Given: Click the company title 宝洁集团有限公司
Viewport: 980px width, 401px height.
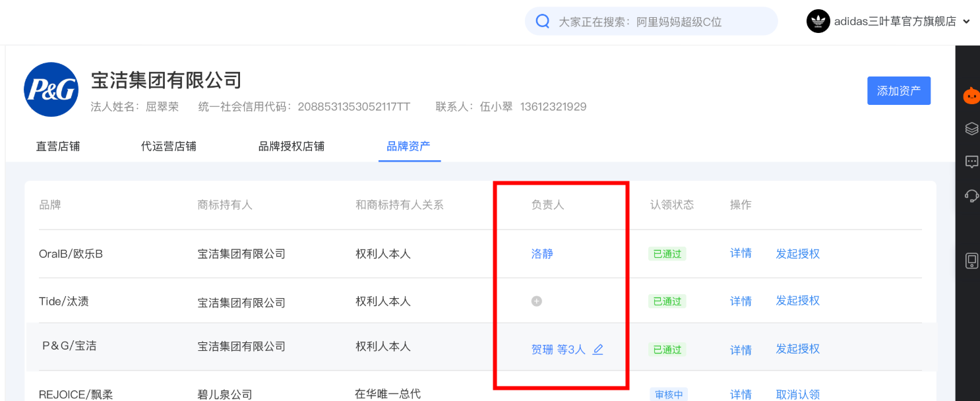Looking at the screenshot, I should pyautogui.click(x=166, y=80).
